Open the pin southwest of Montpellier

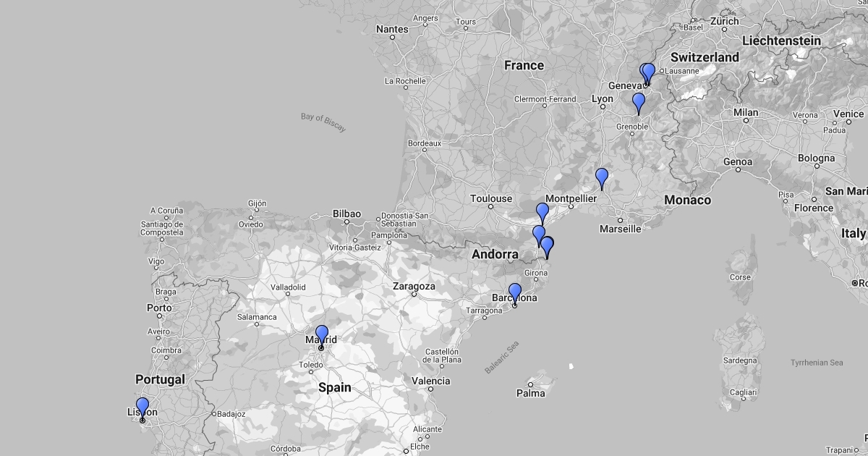tap(542, 212)
